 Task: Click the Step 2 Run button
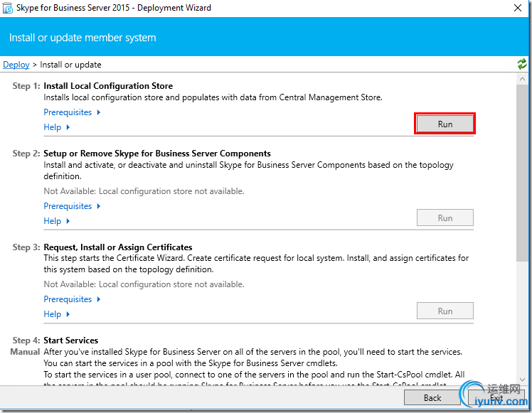click(445, 218)
